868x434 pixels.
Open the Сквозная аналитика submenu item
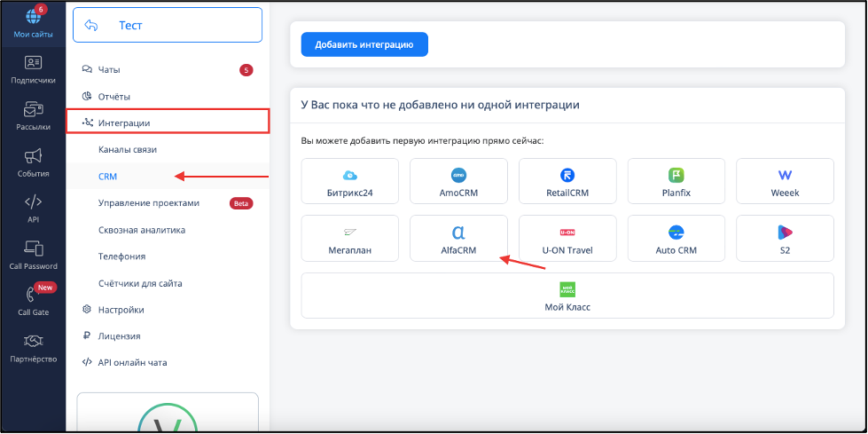click(168, 230)
